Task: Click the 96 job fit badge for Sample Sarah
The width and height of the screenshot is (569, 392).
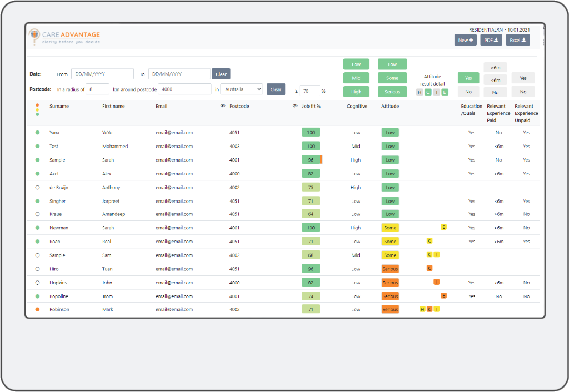Action: tap(311, 159)
